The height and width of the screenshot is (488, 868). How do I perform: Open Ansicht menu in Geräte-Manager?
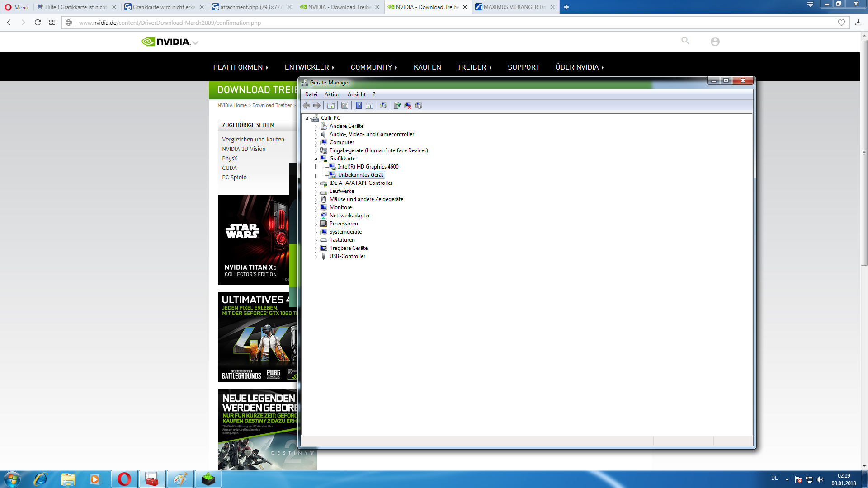point(356,94)
